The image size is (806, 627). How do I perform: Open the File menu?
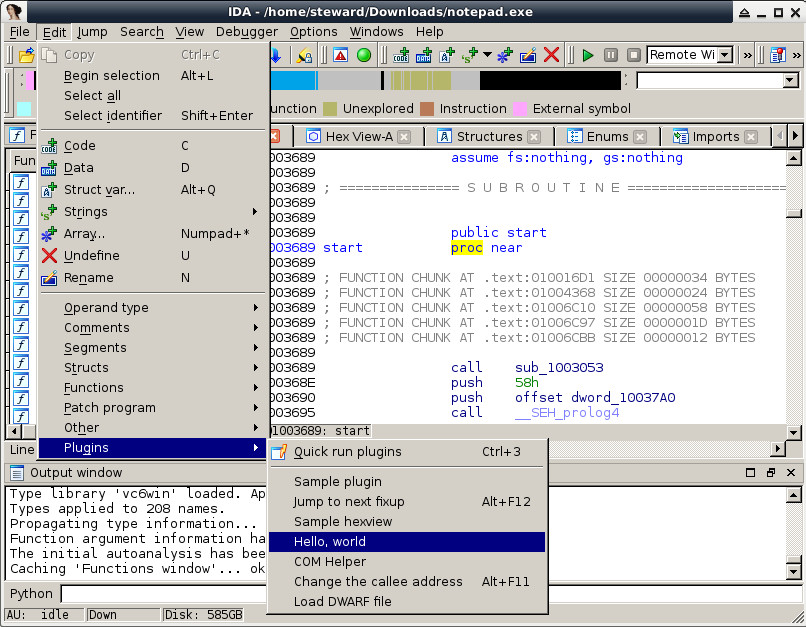20,32
